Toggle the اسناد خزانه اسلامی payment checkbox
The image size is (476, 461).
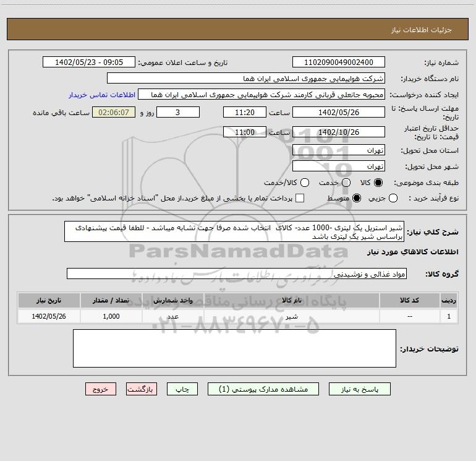[x=300, y=198]
